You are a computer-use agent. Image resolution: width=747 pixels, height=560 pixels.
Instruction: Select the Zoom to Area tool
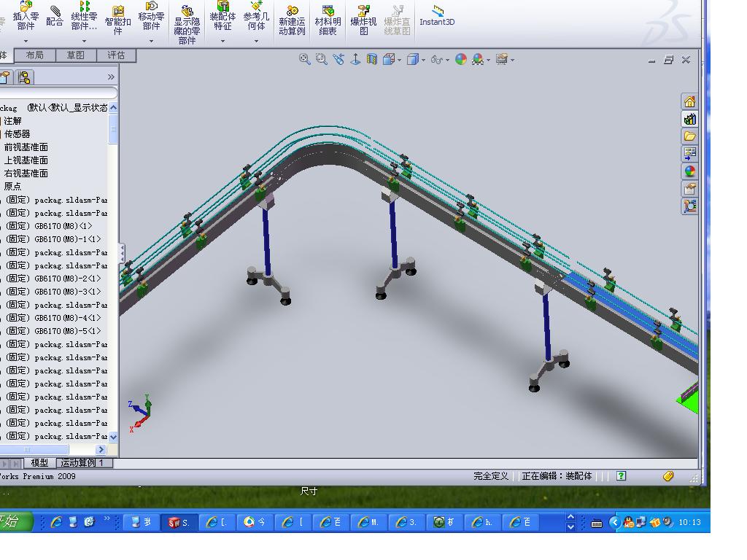(x=322, y=60)
